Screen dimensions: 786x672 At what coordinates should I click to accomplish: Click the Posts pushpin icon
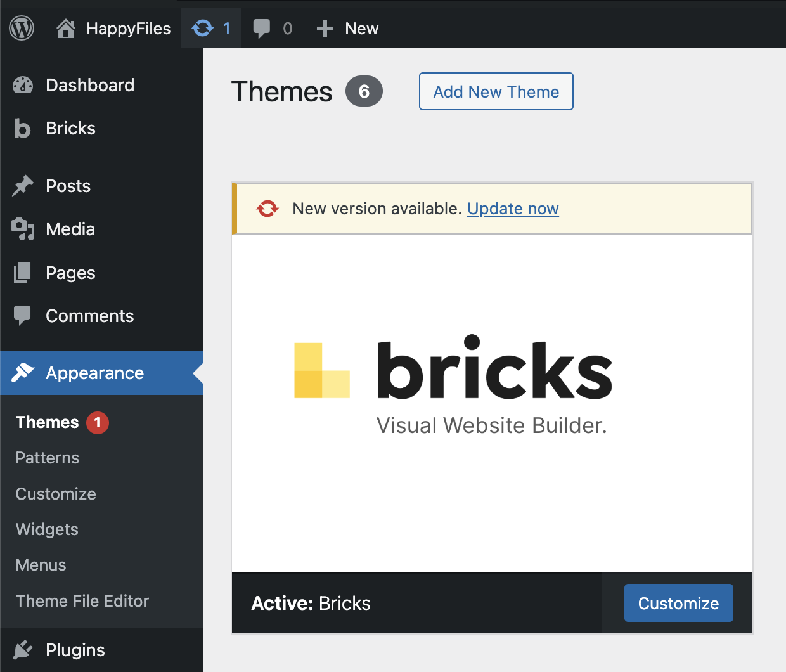(x=23, y=186)
